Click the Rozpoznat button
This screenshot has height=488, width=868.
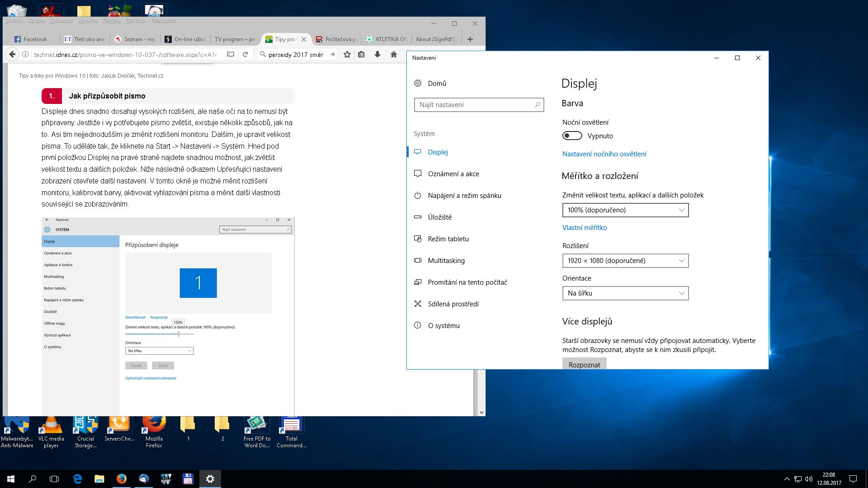tap(584, 364)
